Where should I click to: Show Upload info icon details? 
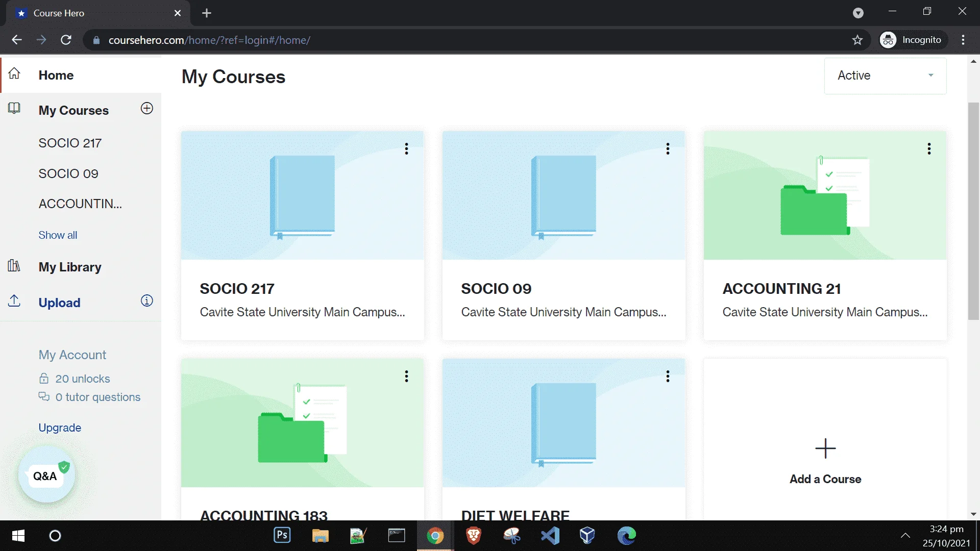[x=147, y=301]
